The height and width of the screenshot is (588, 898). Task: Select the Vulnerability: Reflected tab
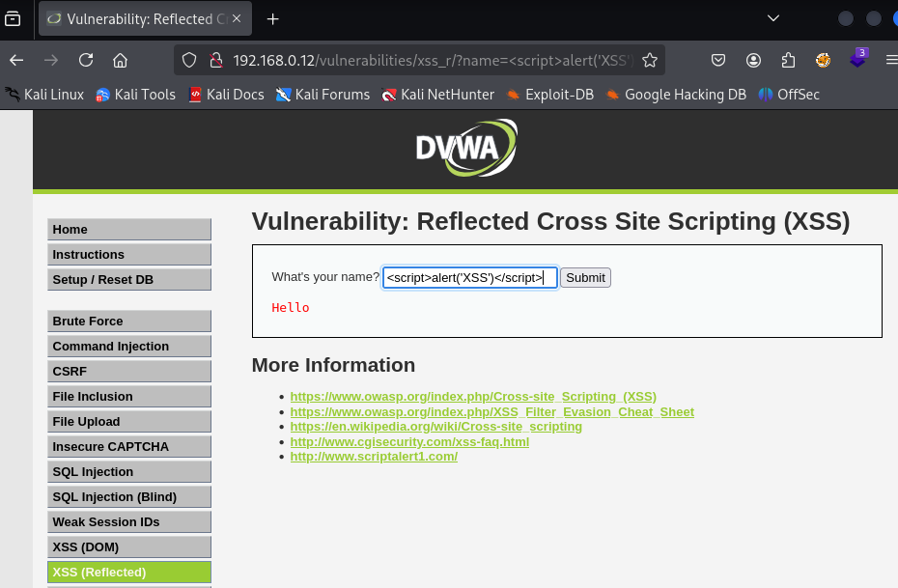(145, 19)
